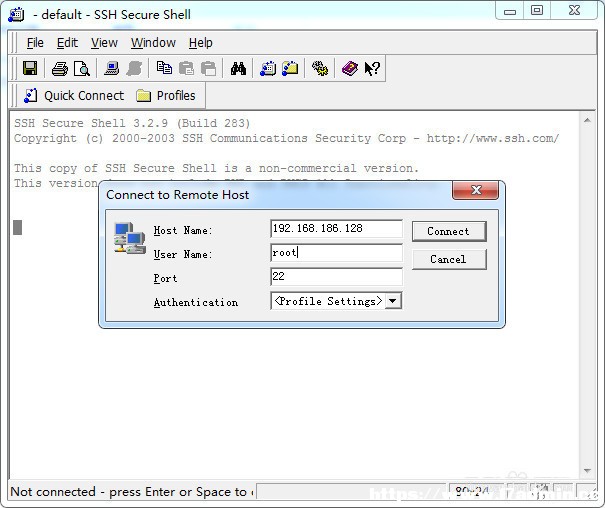
Task: Click the SSH app icon in title bar
Action: point(16,15)
